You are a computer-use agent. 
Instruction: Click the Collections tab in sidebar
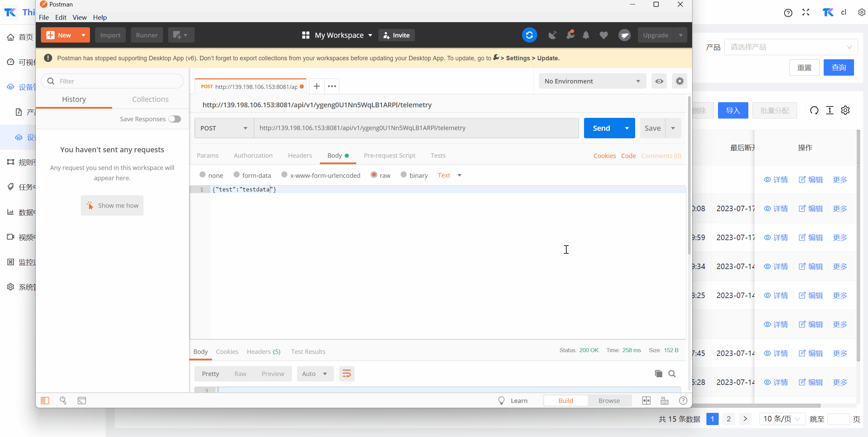pyautogui.click(x=150, y=100)
